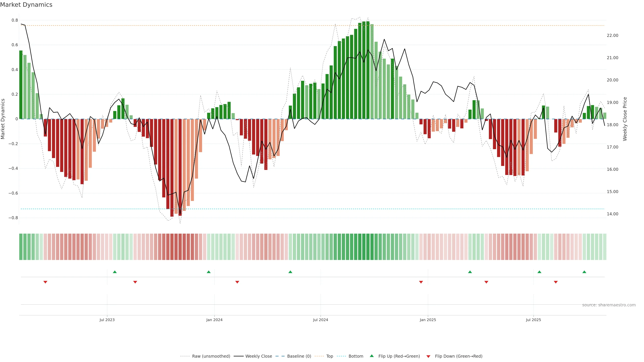Screen dimensions: 644x362
Task: Click the Flip Down legend triangle icon
Action: pyautogui.click(x=428, y=356)
